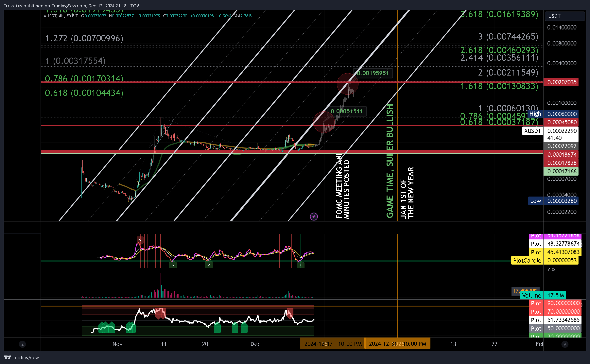Select the 0.00017826 red price label
This screenshot has width=590, height=364.
tap(561, 163)
